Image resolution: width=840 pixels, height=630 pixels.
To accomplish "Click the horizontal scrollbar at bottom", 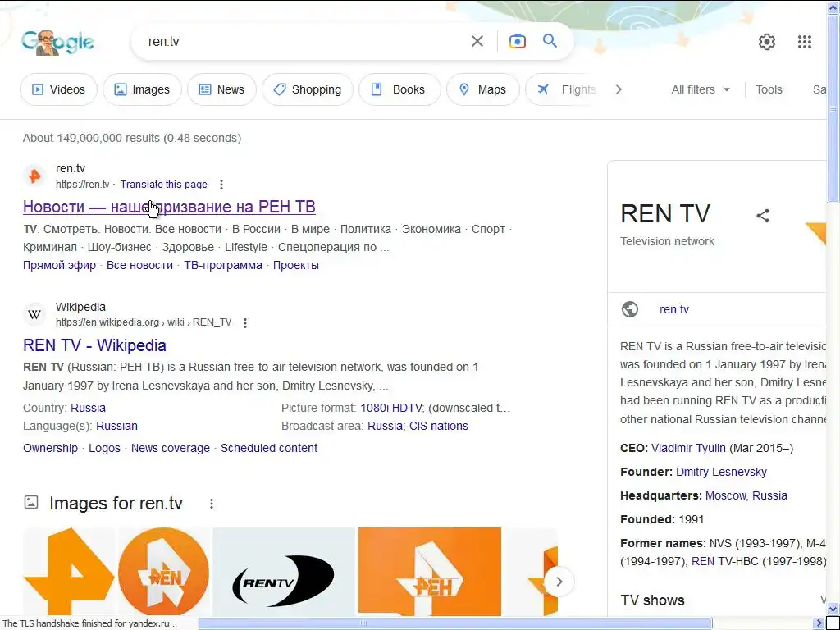I will coord(454,623).
